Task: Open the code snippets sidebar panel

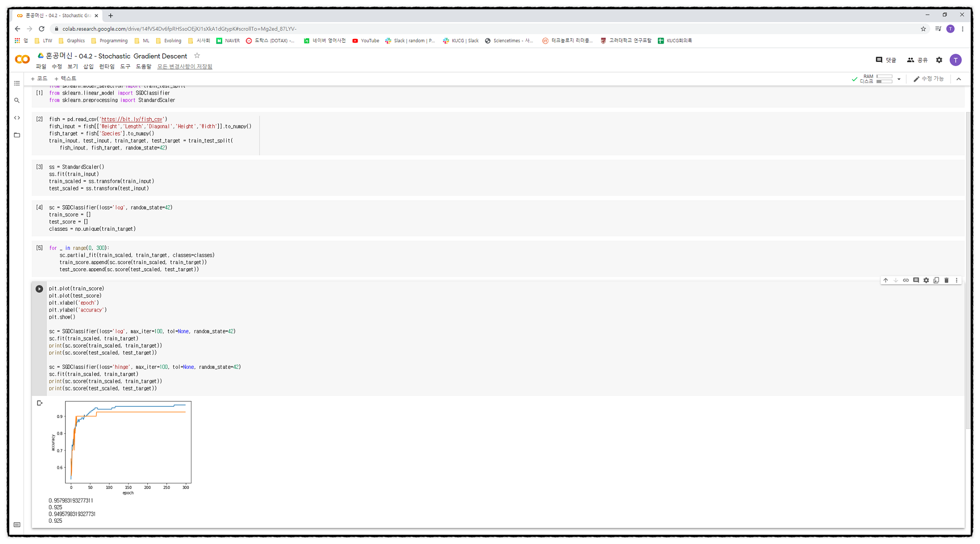Action: click(x=17, y=118)
